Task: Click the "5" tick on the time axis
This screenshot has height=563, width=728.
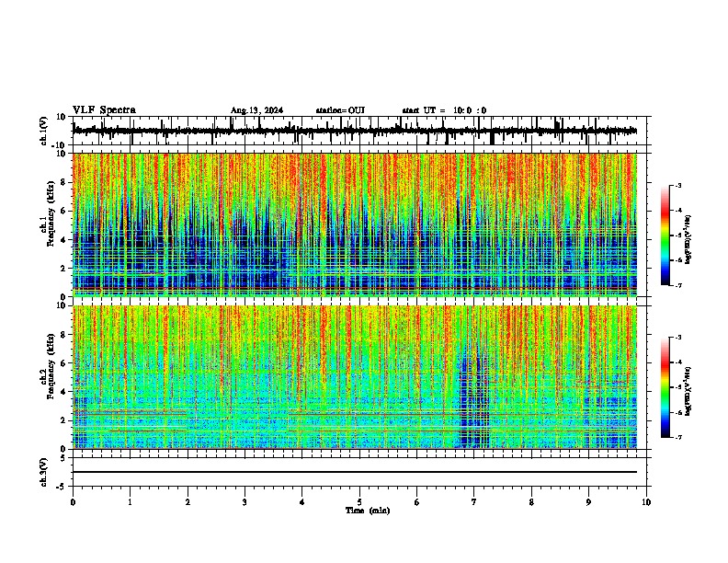Action: click(359, 502)
